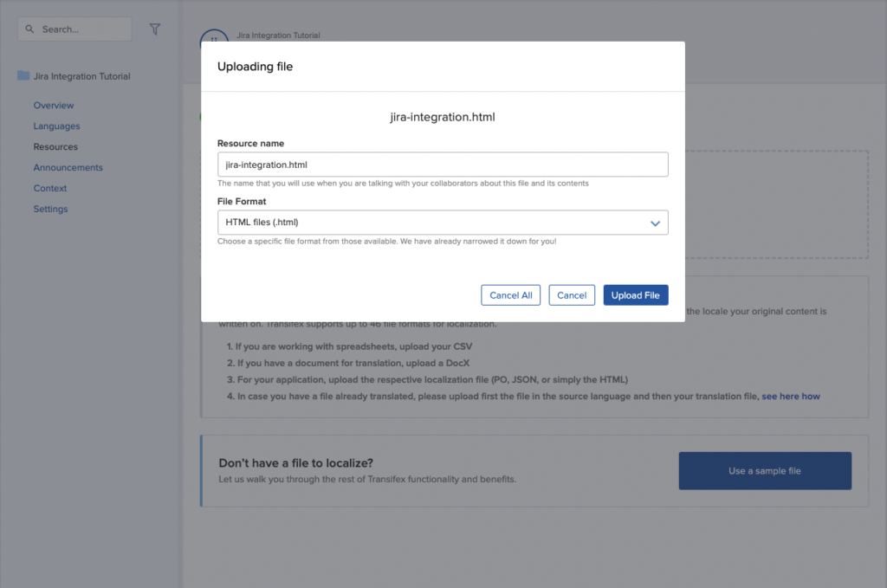Click the Cancel button
The image size is (887, 588).
pos(572,294)
